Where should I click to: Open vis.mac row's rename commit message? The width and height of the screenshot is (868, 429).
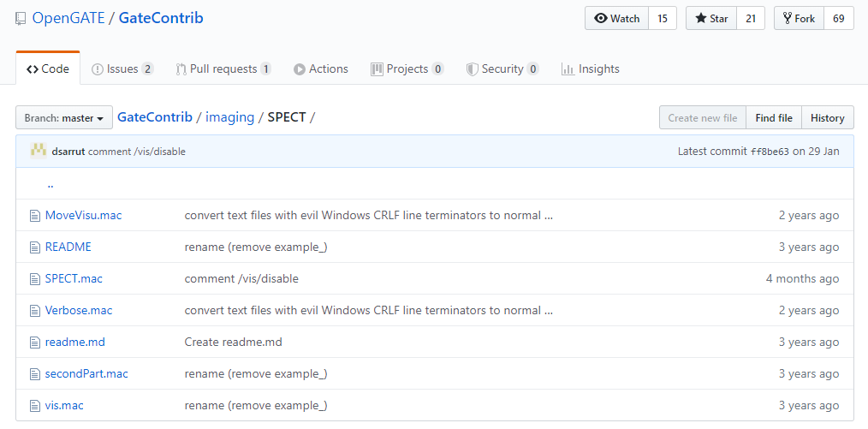tap(256, 406)
